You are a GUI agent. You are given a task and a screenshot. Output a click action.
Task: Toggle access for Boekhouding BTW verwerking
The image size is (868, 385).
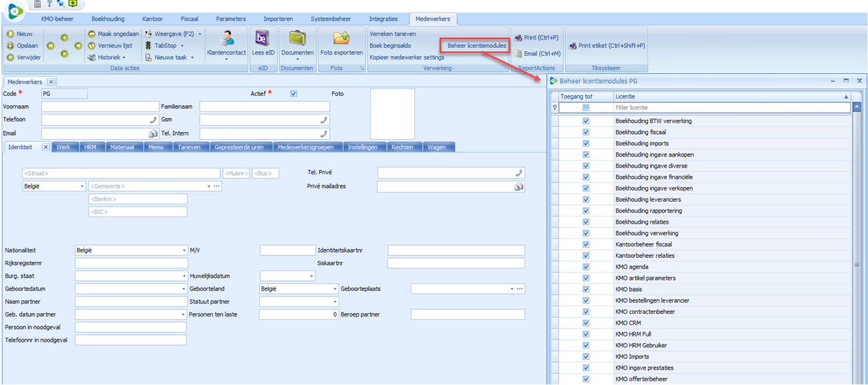click(586, 121)
